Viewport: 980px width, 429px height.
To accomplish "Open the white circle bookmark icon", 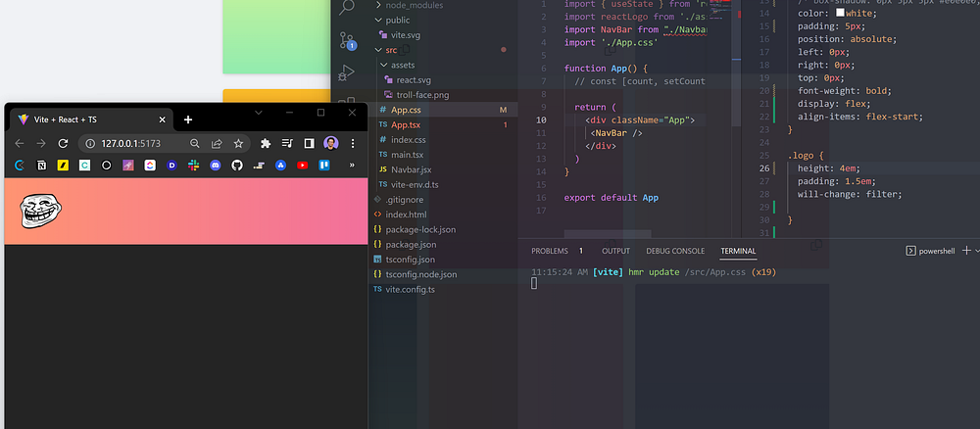I will (x=106, y=166).
